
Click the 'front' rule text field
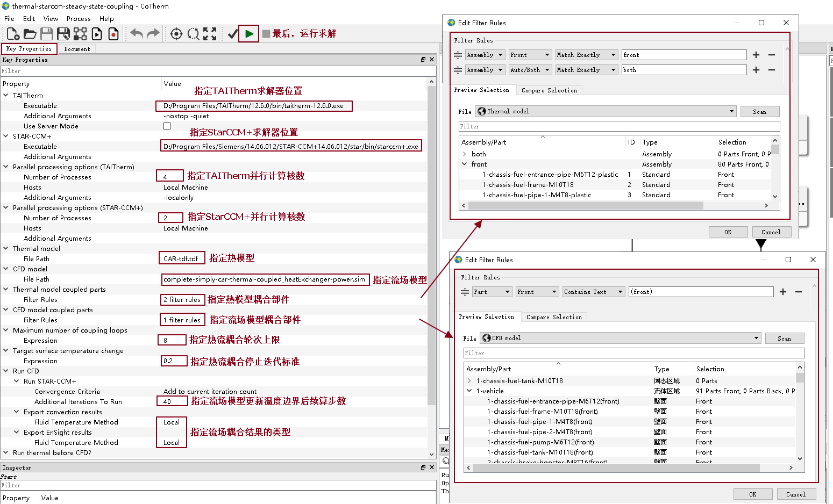[x=684, y=55]
